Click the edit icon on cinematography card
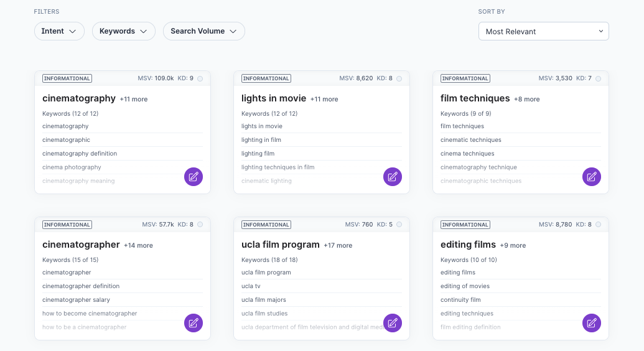The width and height of the screenshot is (644, 351). click(x=194, y=177)
